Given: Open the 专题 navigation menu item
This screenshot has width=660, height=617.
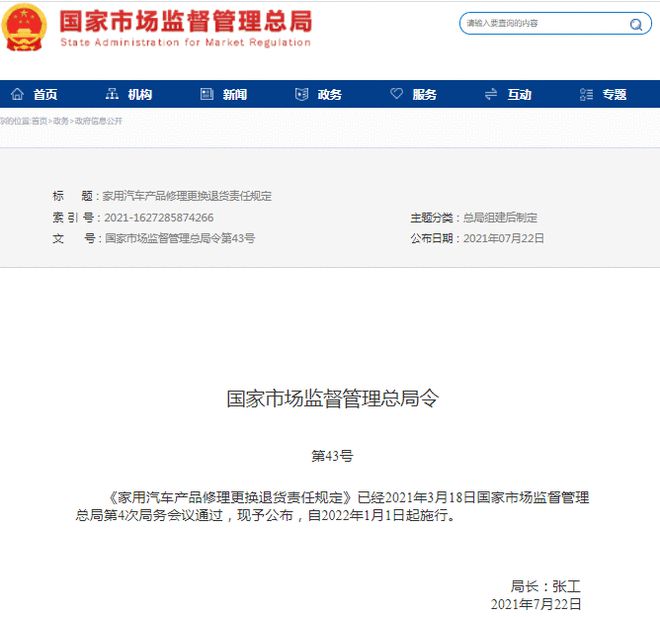Looking at the screenshot, I should (614, 94).
